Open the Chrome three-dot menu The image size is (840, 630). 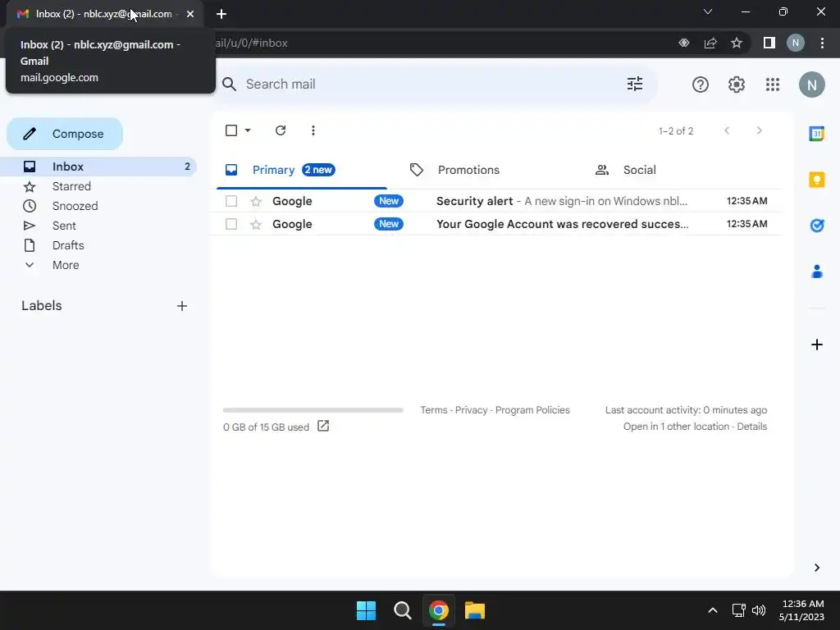(822, 43)
